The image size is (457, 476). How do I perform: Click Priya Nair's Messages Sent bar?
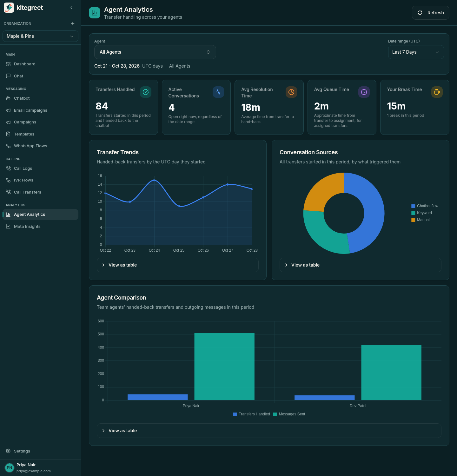pyautogui.click(x=224, y=367)
